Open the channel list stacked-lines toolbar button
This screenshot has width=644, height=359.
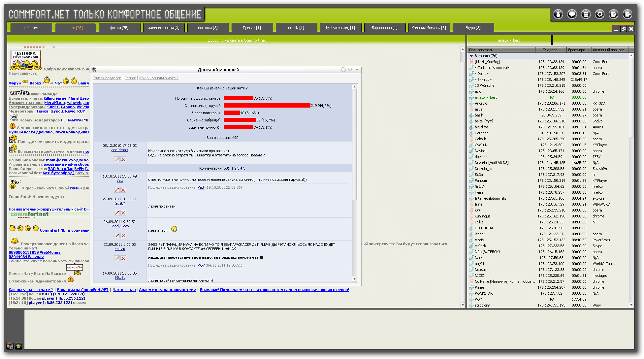click(x=586, y=14)
